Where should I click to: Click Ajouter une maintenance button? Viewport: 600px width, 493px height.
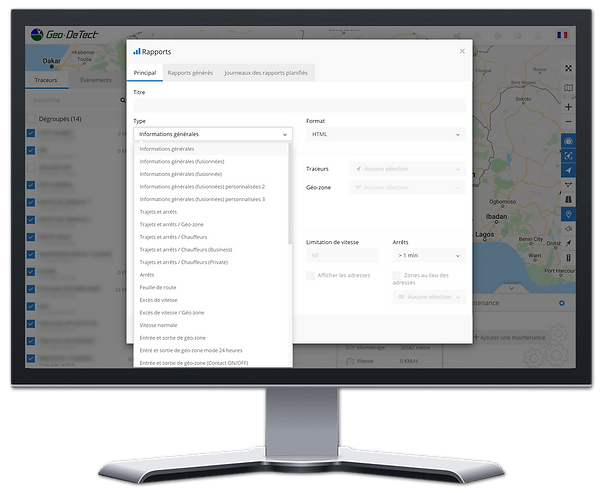coord(509,338)
